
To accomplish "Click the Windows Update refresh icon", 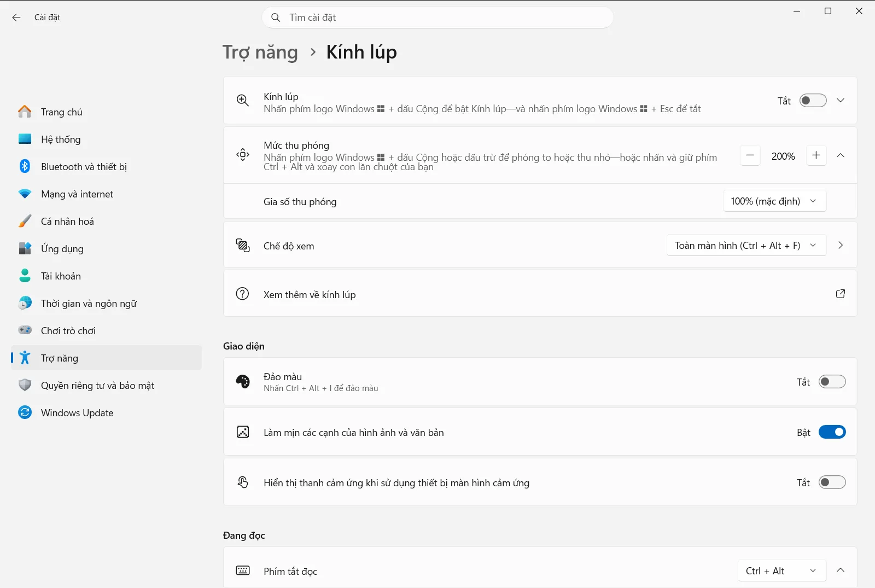I will 25,412.
